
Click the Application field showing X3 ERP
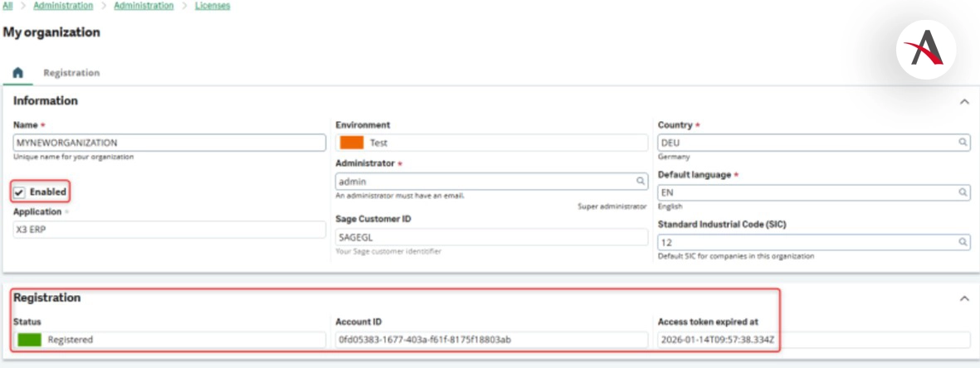(169, 230)
